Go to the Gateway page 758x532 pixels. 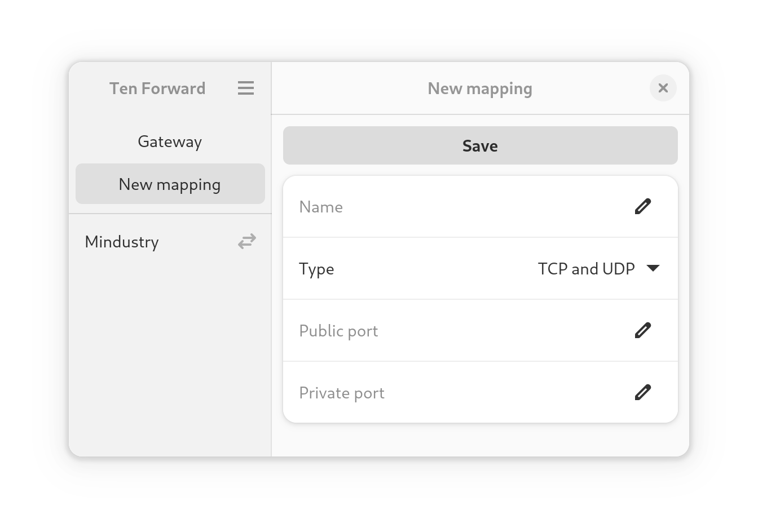pyautogui.click(x=170, y=141)
